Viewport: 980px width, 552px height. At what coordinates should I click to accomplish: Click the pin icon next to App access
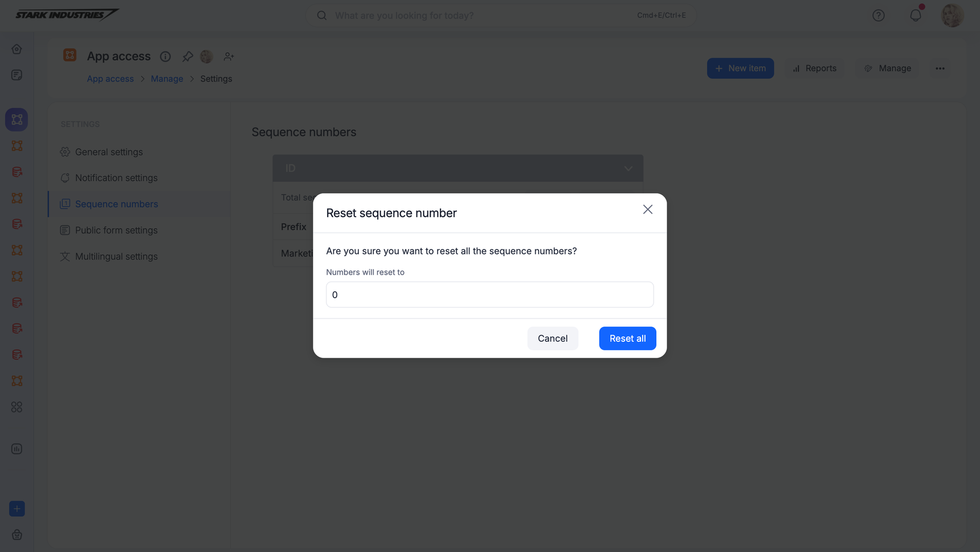pyautogui.click(x=187, y=56)
